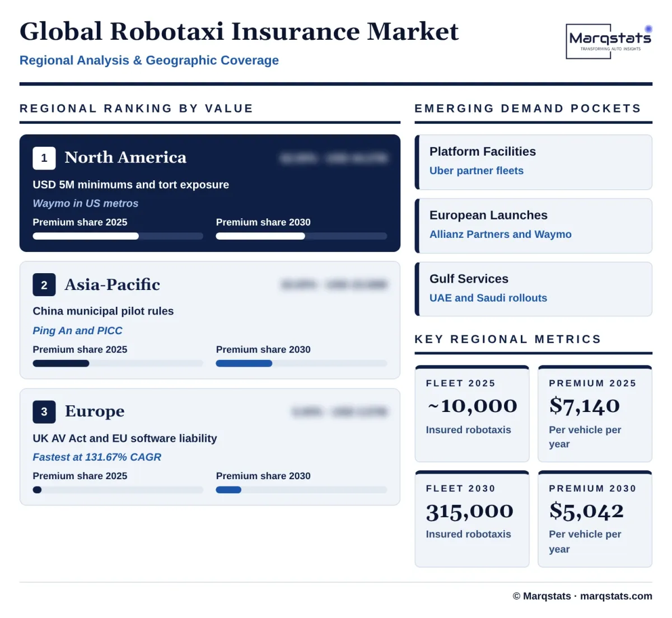The image size is (672, 618).
Task: Click North America Premium share 2030 bar
Action: click(301, 236)
